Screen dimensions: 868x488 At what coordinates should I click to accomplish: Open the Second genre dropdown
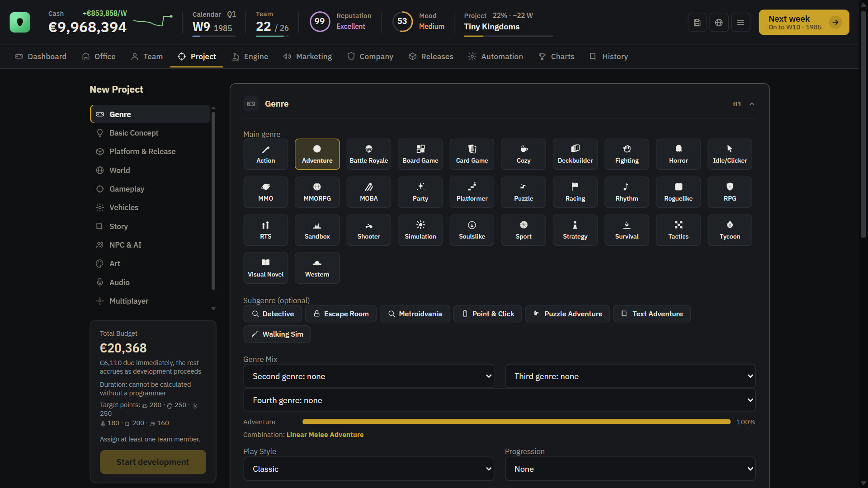369,376
